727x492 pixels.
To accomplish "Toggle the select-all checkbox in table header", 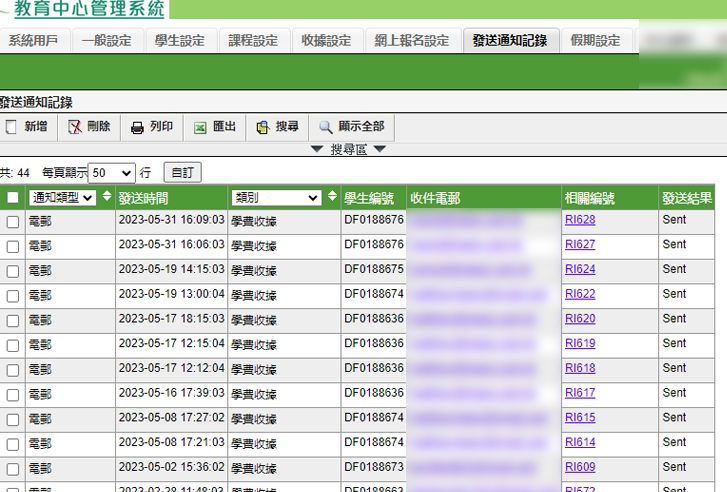I will click(x=13, y=198).
